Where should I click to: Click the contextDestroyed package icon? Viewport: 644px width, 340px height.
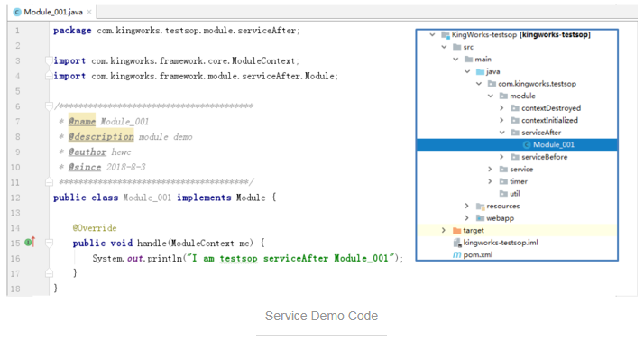point(515,108)
